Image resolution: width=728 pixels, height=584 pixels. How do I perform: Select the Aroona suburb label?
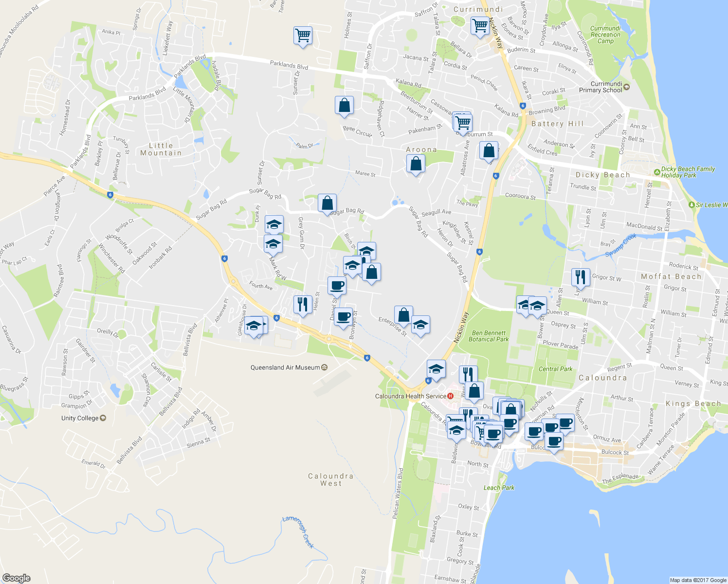coord(421,149)
